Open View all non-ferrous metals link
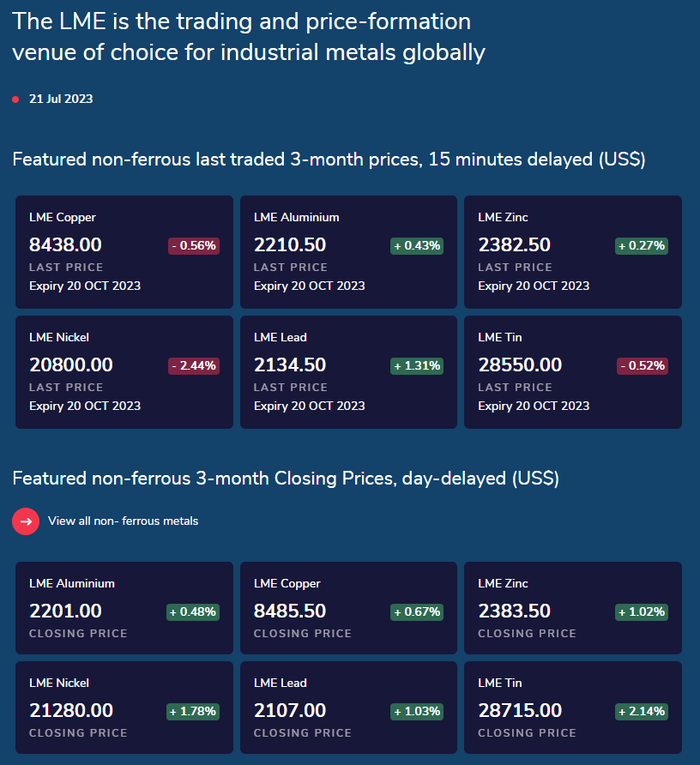The height and width of the screenshot is (765, 700). tap(123, 521)
